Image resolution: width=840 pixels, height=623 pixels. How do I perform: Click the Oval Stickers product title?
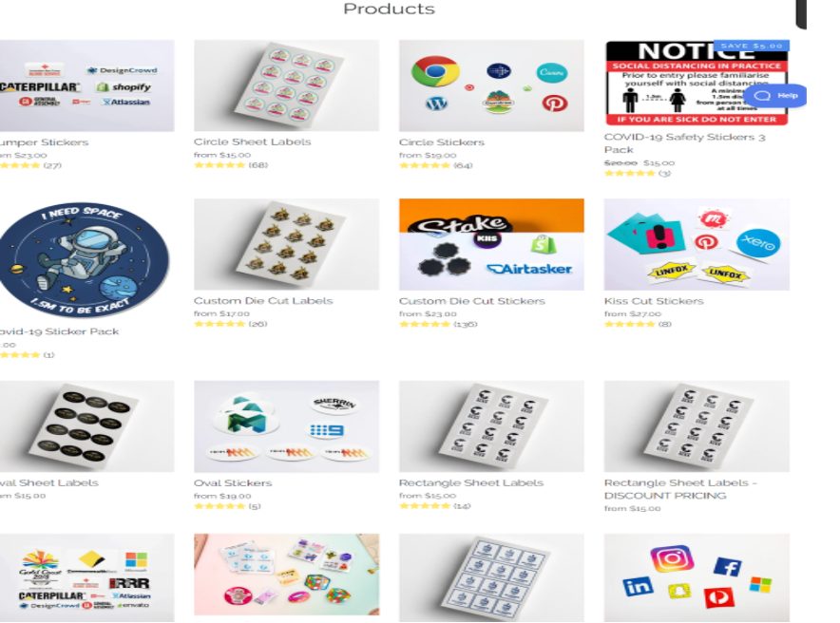pyautogui.click(x=233, y=482)
